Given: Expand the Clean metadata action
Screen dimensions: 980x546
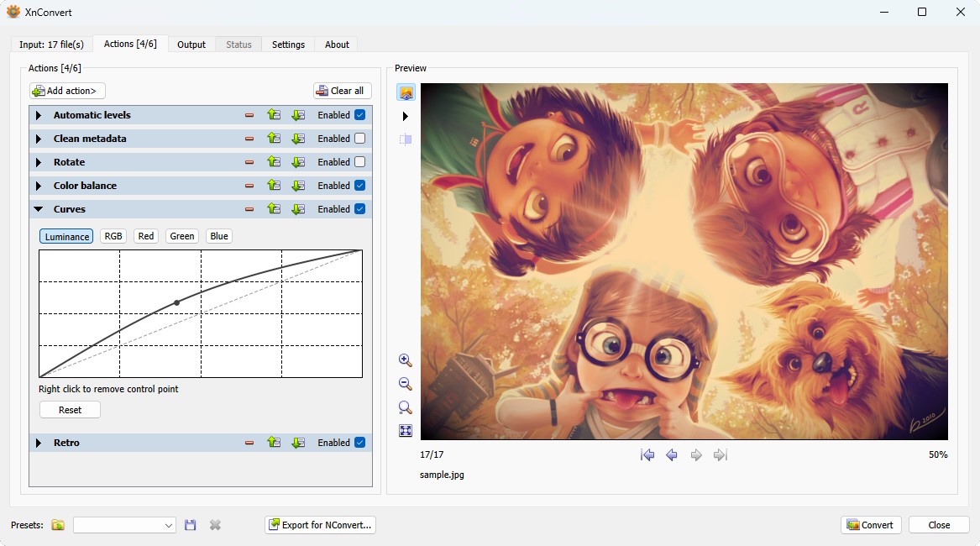Looking at the screenshot, I should [39, 139].
